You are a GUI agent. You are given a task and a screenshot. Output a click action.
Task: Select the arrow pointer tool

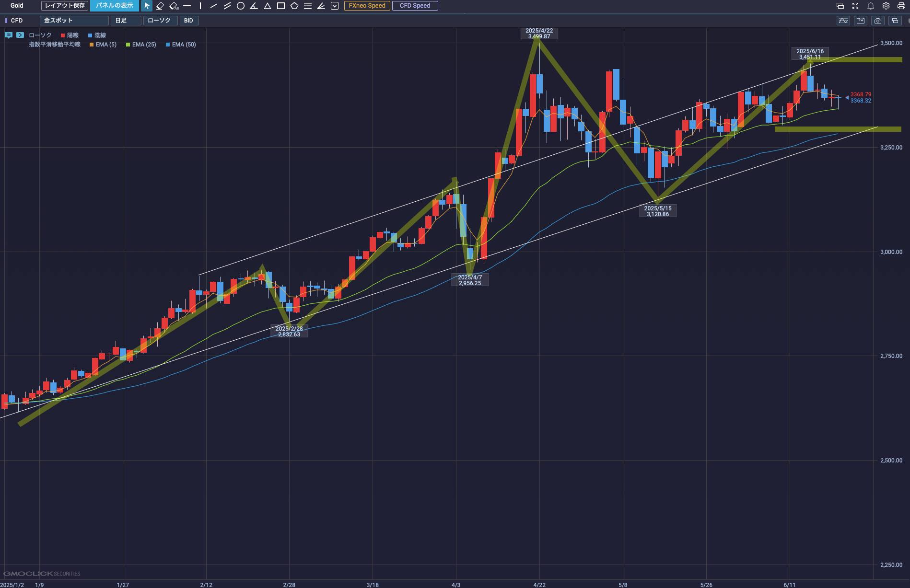[147, 6]
